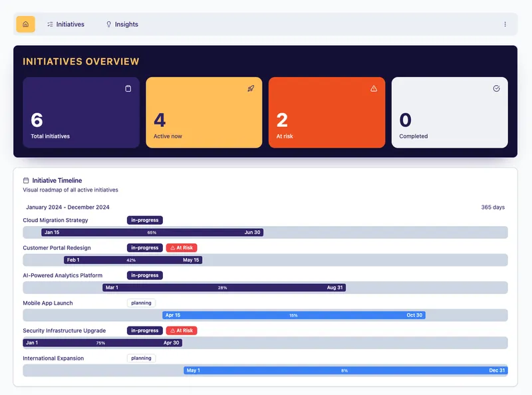532x395 pixels.
Task: Click the International Expansion timeline bar
Action: tap(345, 370)
